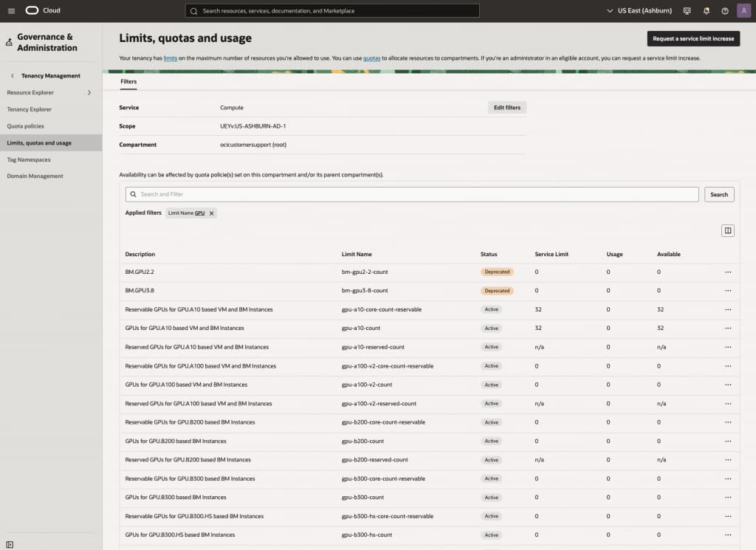
Task: Open the help question mark icon
Action: tap(725, 10)
